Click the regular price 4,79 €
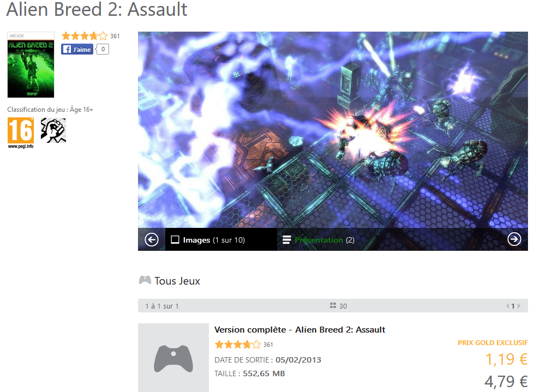This screenshot has height=392, width=534. pyautogui.click(x=506, y=382)
